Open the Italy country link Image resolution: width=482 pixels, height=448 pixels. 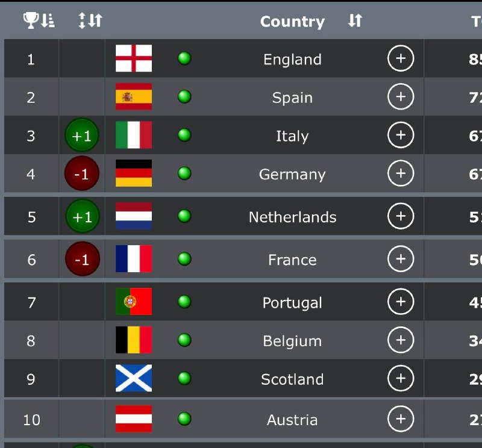pos(292,136)
